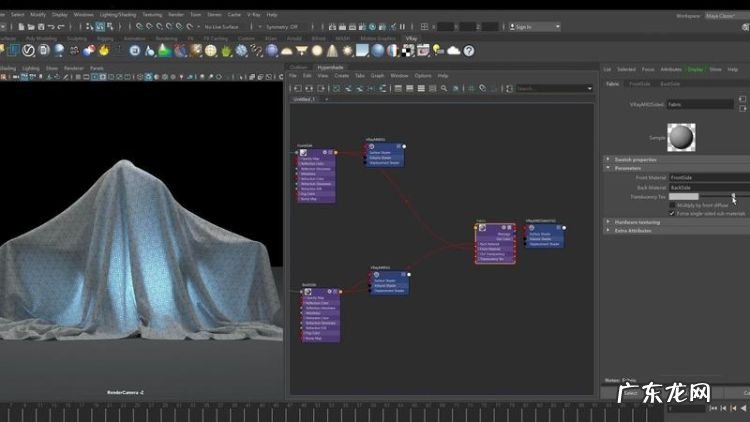Click the BackSide node swatch icon
The width and height of the screenshot is (750, 422).
306,291
